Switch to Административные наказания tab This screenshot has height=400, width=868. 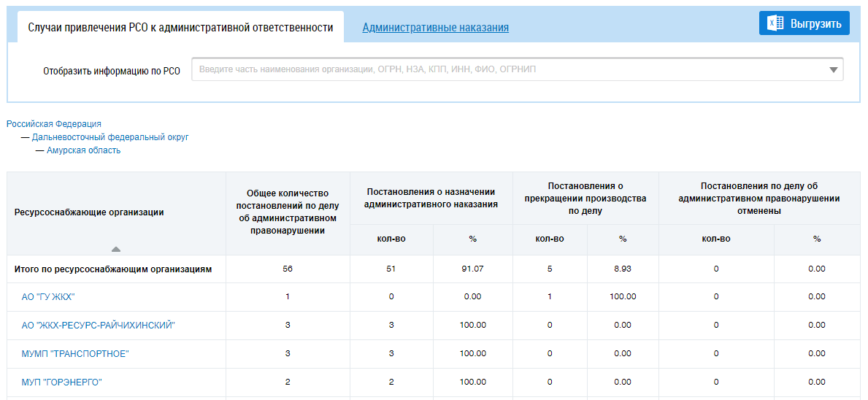[x=435, y=28]
